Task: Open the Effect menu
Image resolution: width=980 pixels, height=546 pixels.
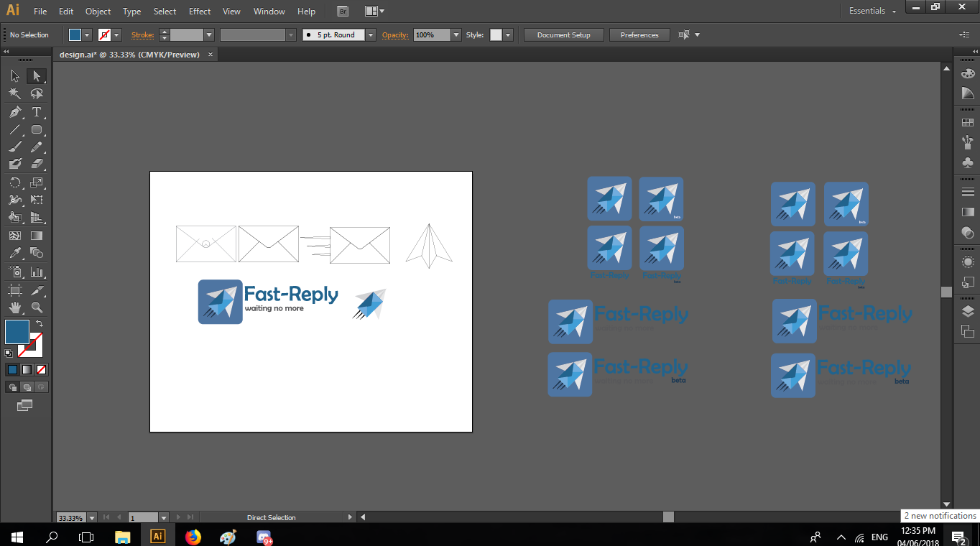Action: click(200, 11)
